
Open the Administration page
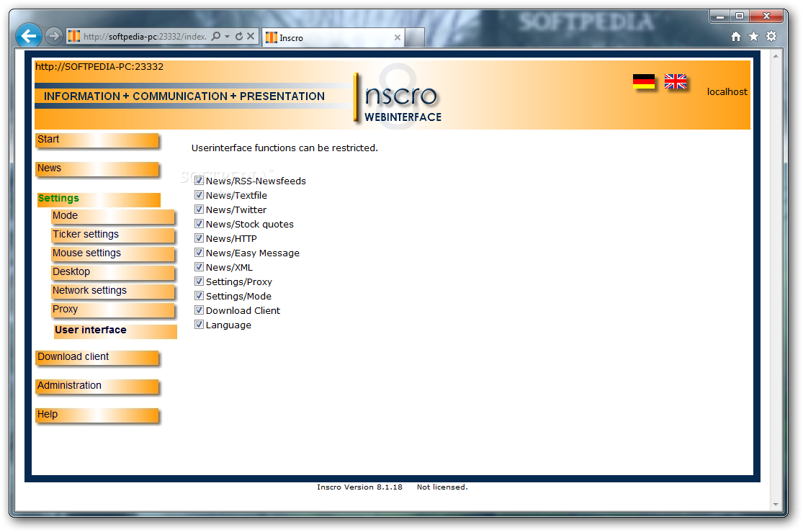97,386
